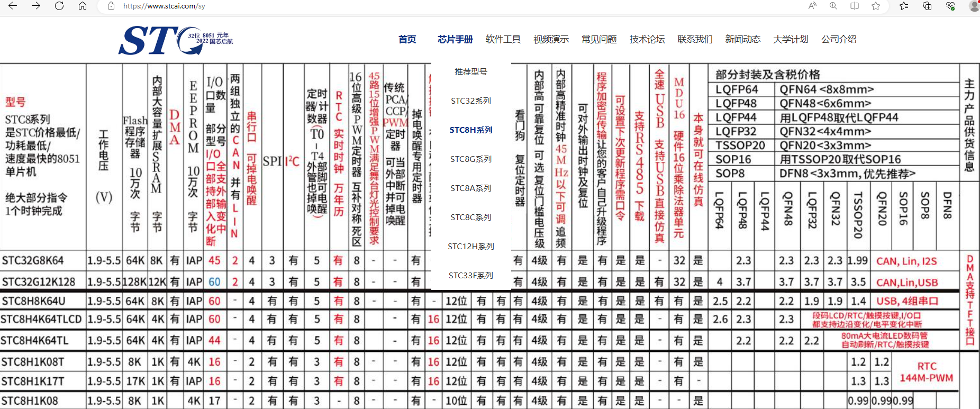The width and height of the screenshot is (980, 409).
Task: Activate the Read aloud icon
Action: coord(812,6)
